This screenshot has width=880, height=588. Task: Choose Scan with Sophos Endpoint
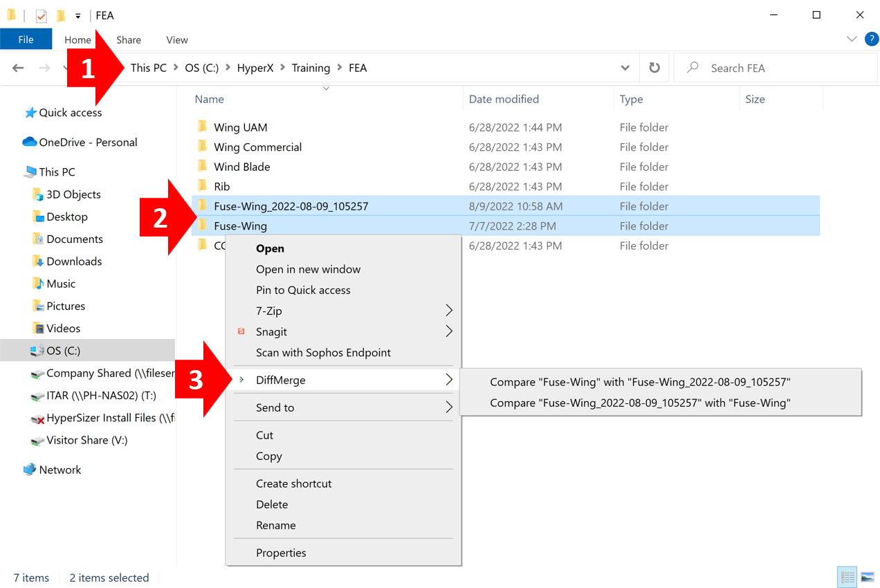tap(343, 352)
